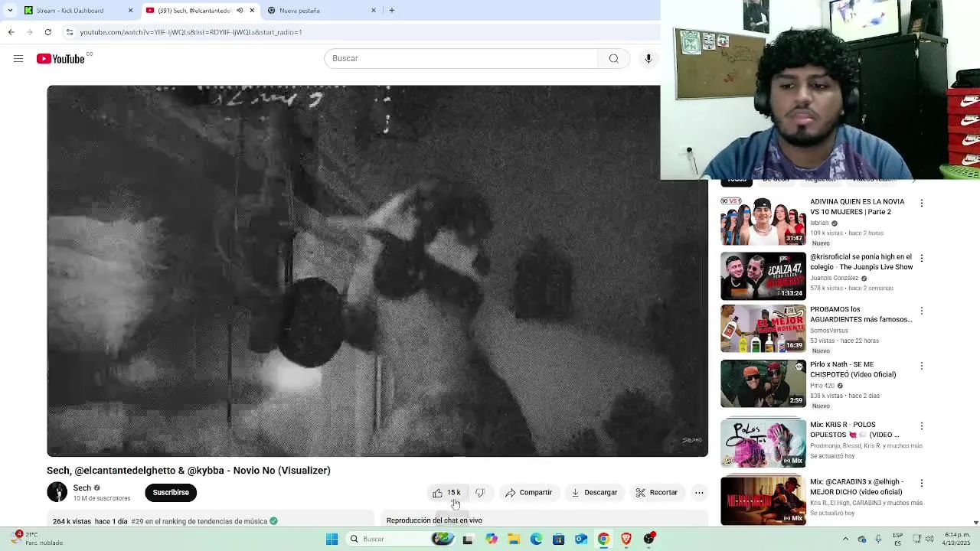This screenshot has width=980, height=551.
Task: Open the Windows Start menu
Action: [332, 540]
